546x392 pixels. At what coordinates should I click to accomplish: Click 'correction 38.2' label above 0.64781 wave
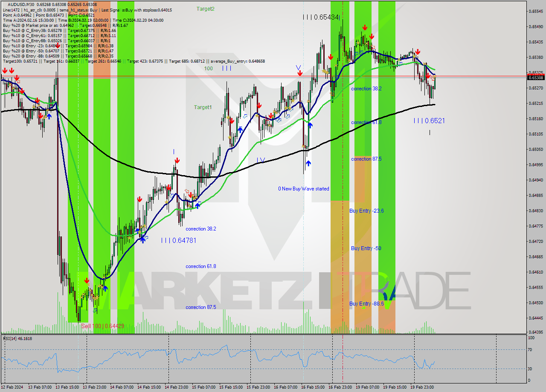(201, 229)
